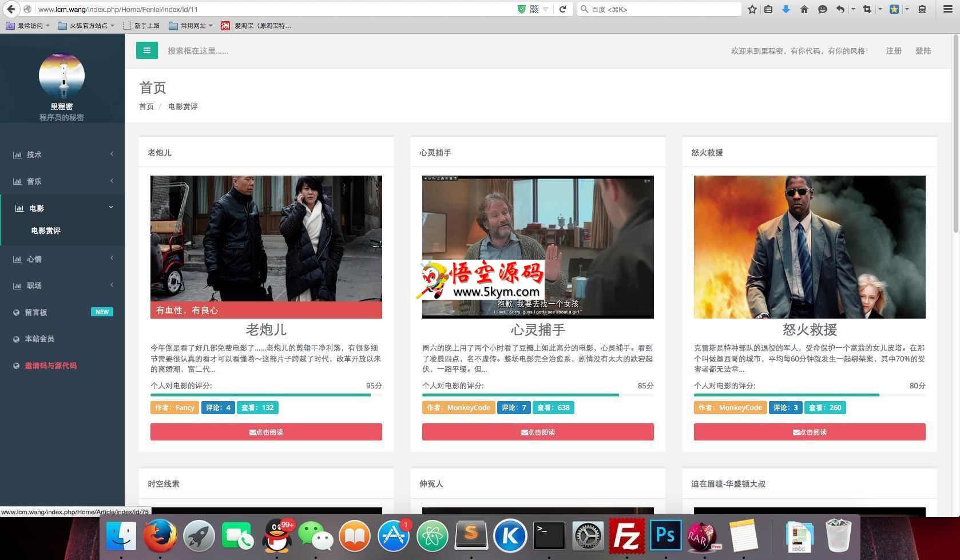Expand the 职场 sidebar menu
The width and height of the screenshot is (960, 560).
tap(62, 285)
